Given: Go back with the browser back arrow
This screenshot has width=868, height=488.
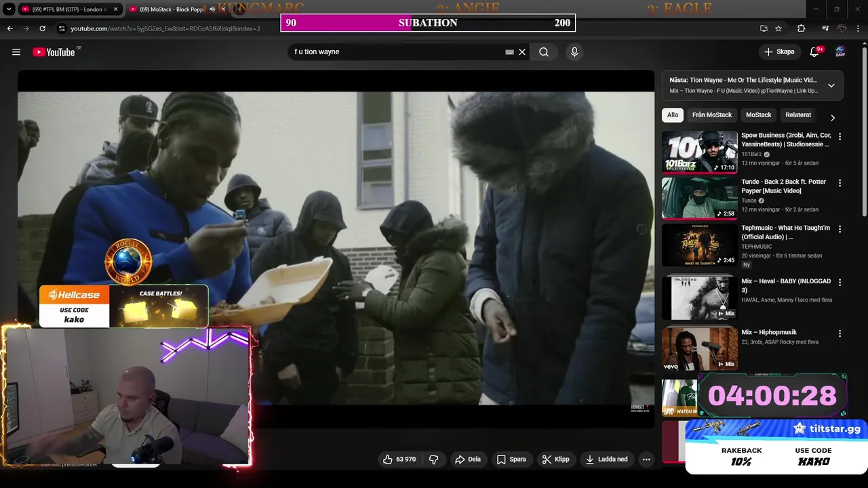Looking at the screenshot, I should point(9,28).
